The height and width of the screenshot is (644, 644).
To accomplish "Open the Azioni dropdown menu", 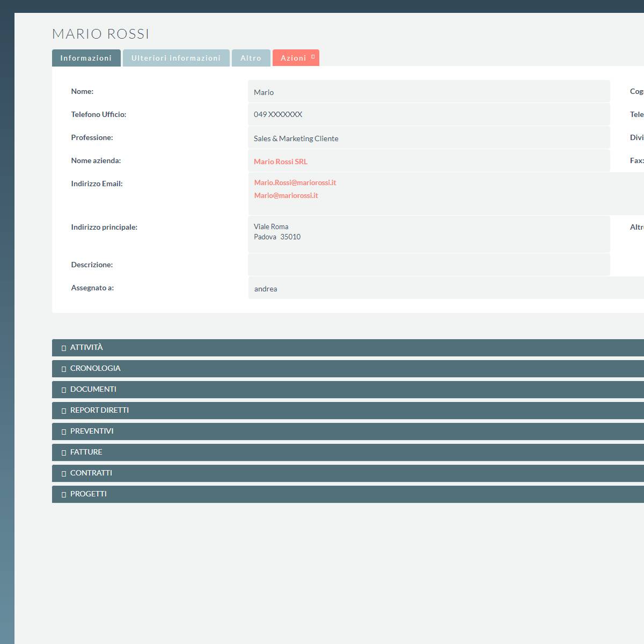I will [296, 58].
